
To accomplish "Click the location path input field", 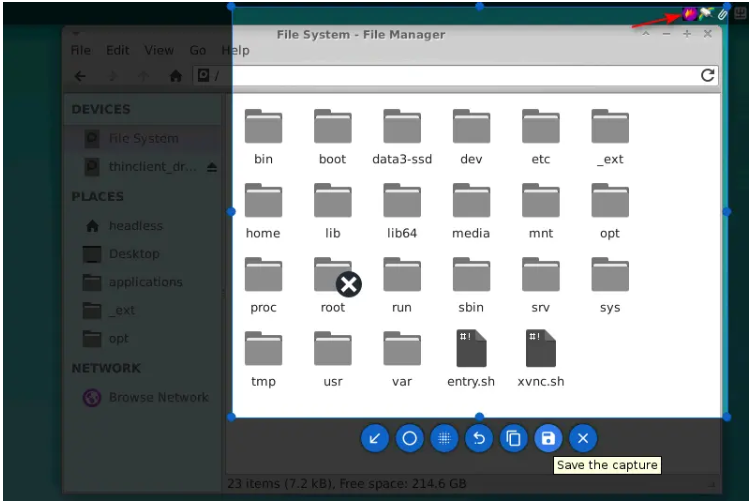I will [x=450, y=76].
